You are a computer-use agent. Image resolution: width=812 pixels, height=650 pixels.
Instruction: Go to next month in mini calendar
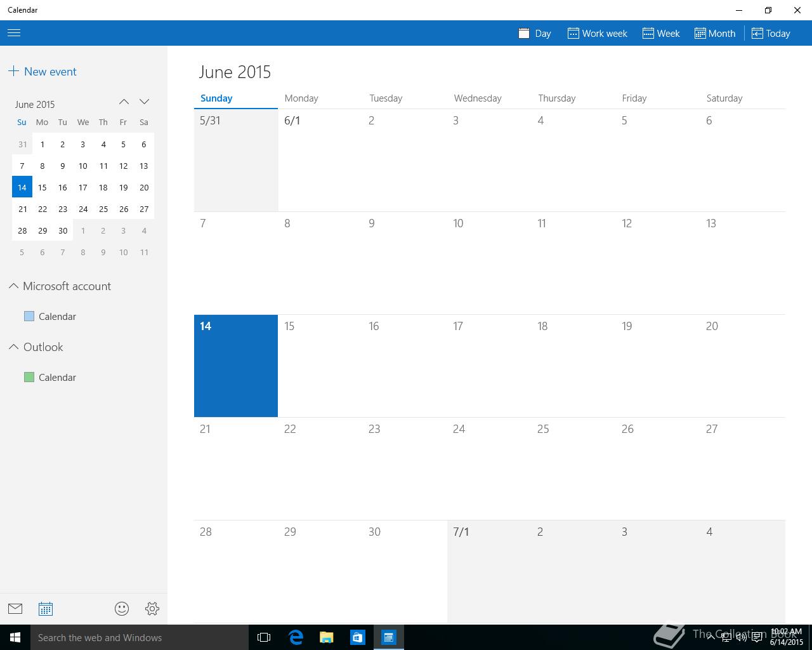(144, 102)
